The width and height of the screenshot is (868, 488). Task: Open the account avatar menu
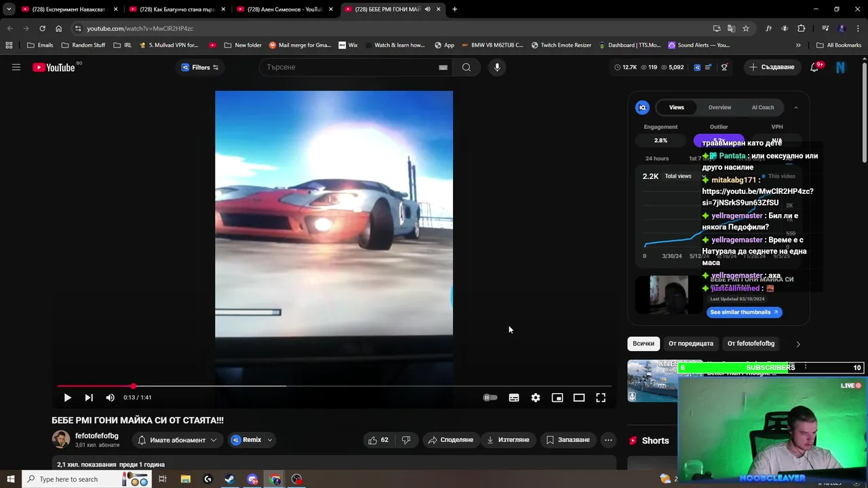(x=841, y=67)
